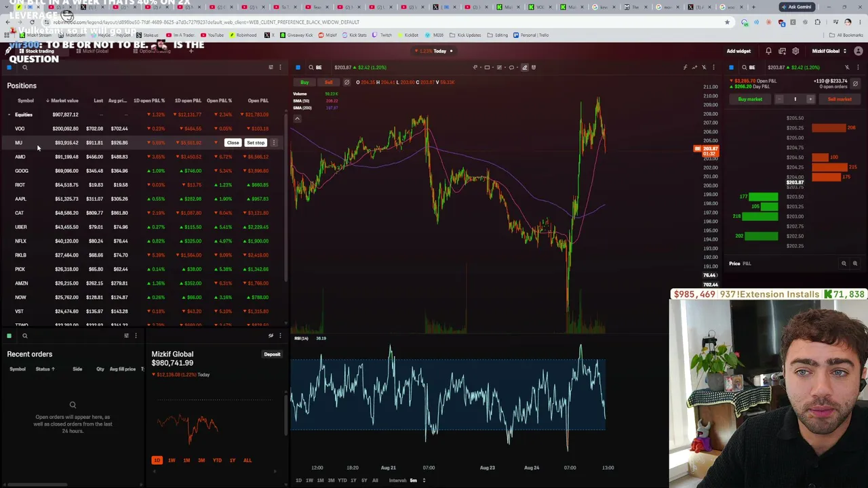This screenshot has height=488, width=868.
Task: Click Buy market in the order ladder
Action: click(x=750, y=99)
